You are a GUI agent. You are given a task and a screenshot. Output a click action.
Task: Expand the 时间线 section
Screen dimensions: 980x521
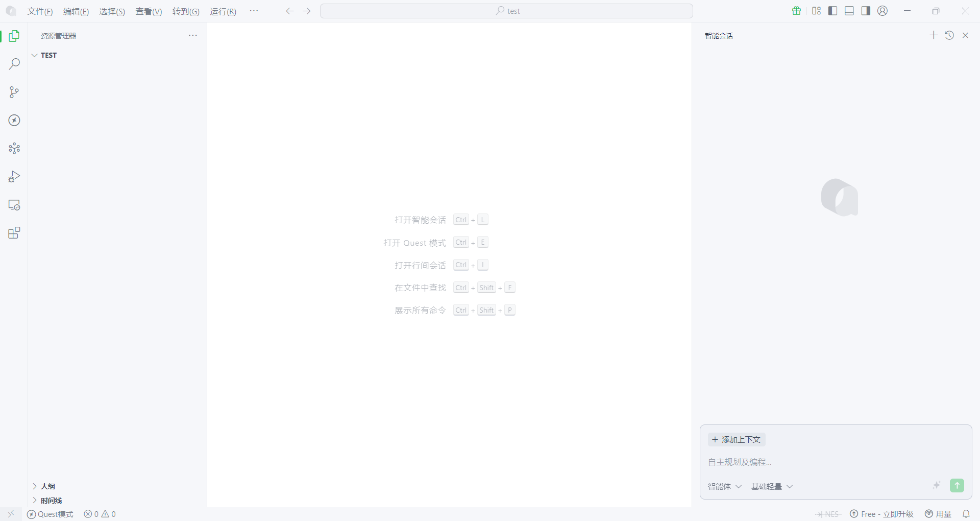click(117, 501)
